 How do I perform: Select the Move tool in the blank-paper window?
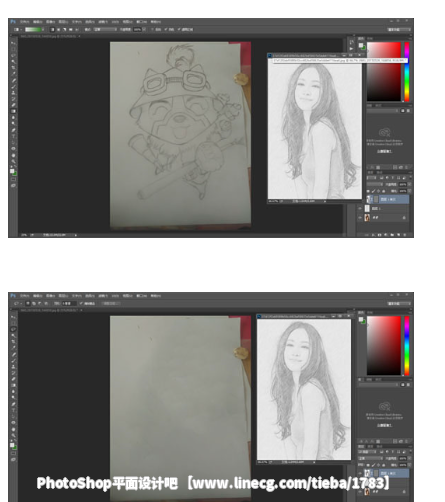[13, 317]
